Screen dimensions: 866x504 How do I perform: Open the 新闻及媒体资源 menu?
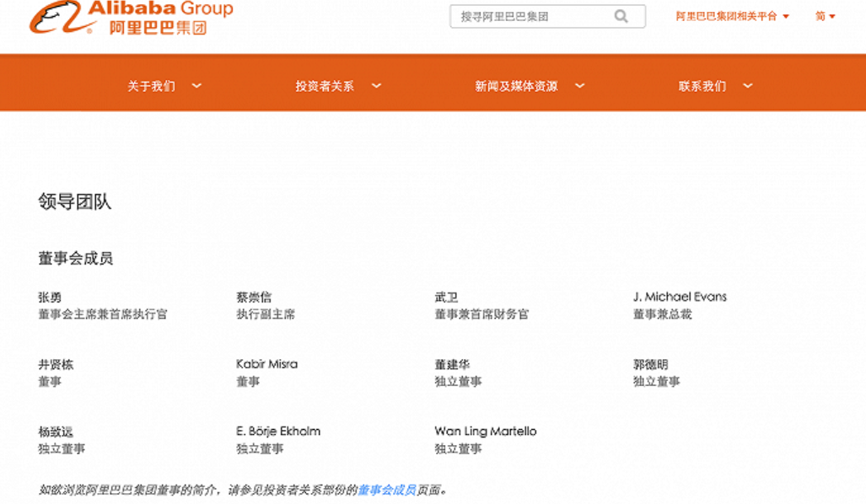(516, 86)
